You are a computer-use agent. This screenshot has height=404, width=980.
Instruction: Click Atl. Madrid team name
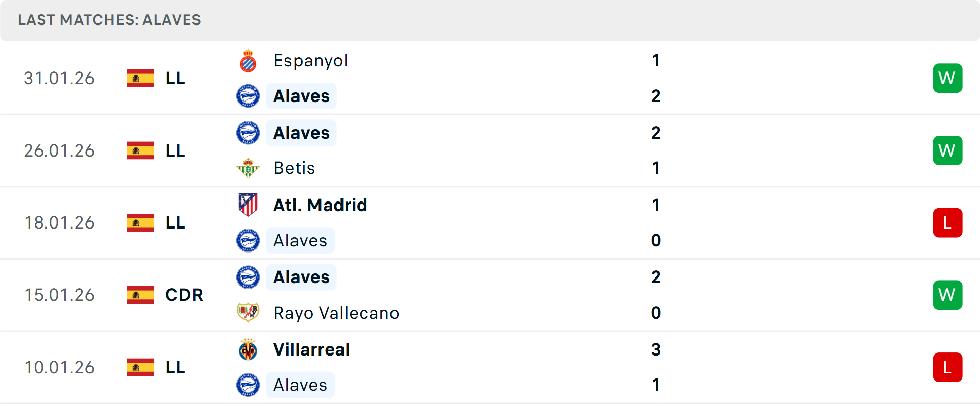pos(320,205)
